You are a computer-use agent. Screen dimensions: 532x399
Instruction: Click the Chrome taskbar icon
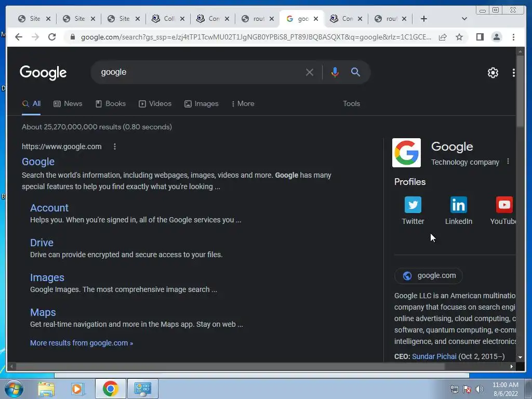[110, 389]
